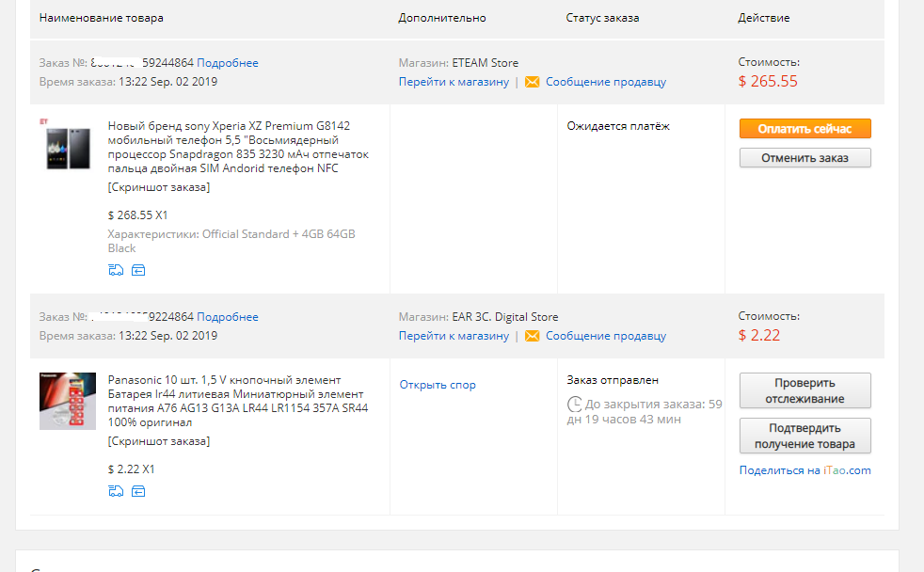Image resolution: width=924 pixels, height=572 pixels.
Task: Open Panasonic battery product thumbnail
Action: [x=68, y=401]
